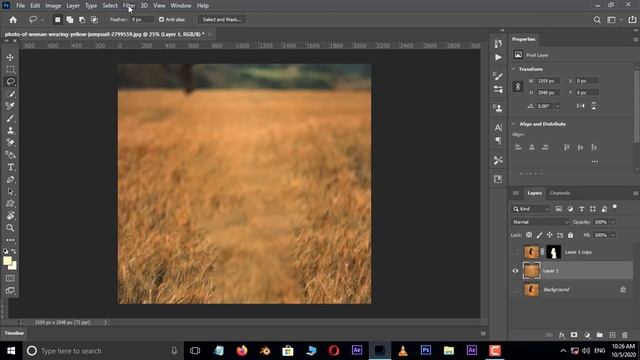Open the Paragraph panel icon
640x360 pixels.
(498, 140)
